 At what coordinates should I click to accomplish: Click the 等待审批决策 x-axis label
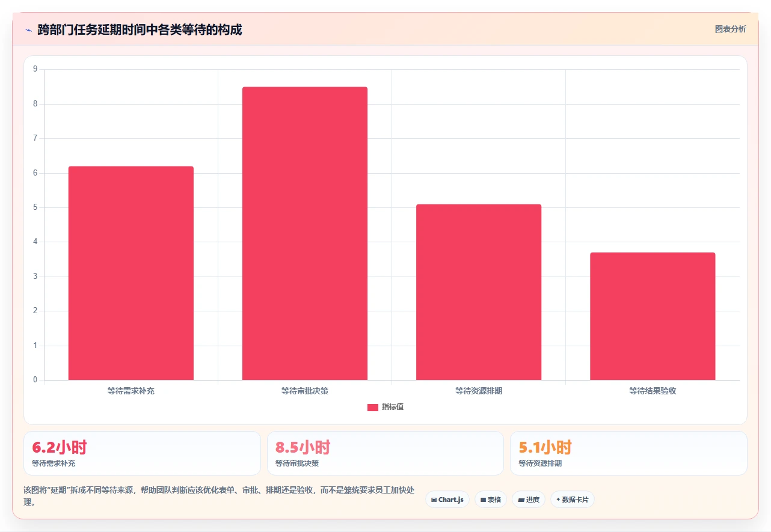click(305, 391)
